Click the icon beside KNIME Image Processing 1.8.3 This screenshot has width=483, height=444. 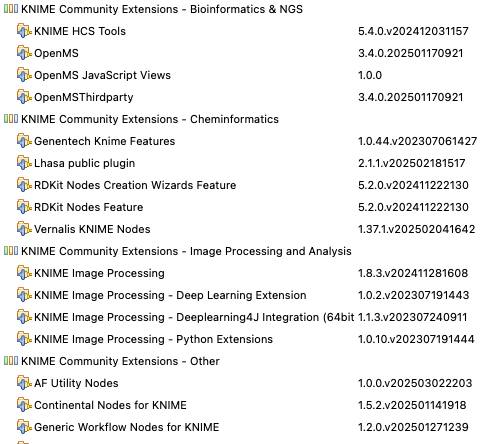[24, 273]
